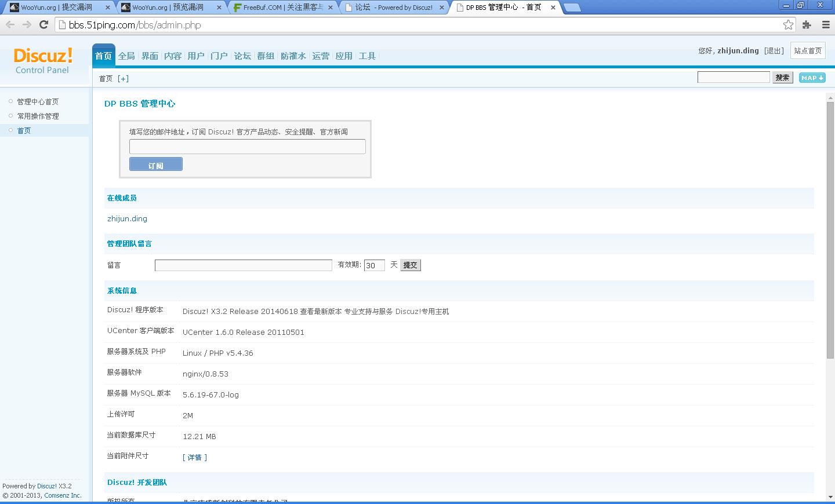Close the 论坛 Powered by Discuz tab
This screenshot has width=835, height=504.
click(442, 8)
